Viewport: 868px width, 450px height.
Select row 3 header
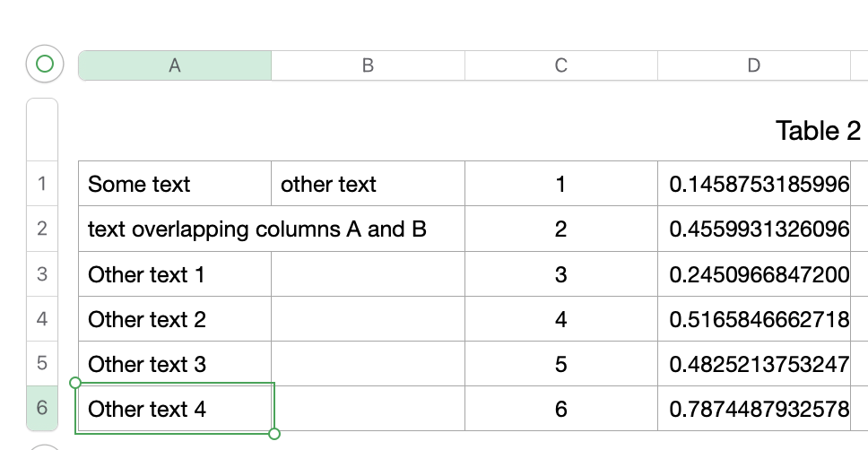[x=42, y=274]
